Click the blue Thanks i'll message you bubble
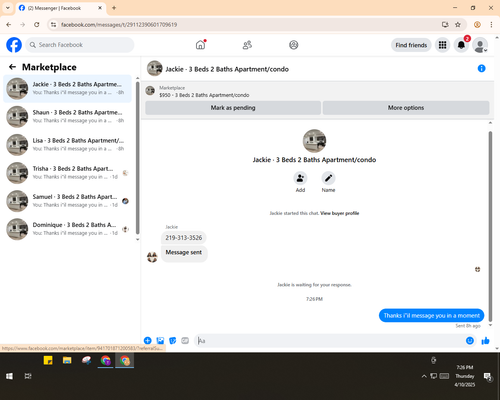The image size is (500, 400). click(x=431, y=315)
